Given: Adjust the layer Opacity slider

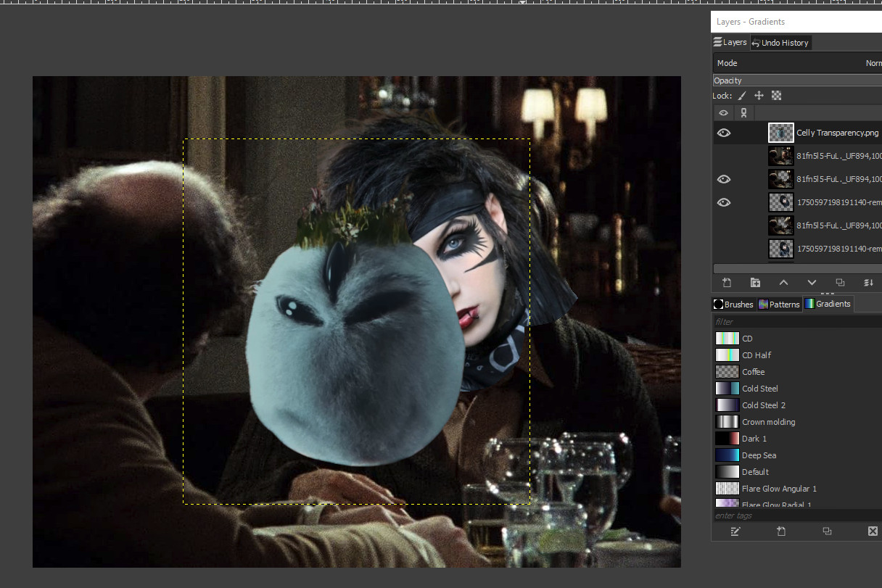Looking at the screenshot, I should (798, 80).
